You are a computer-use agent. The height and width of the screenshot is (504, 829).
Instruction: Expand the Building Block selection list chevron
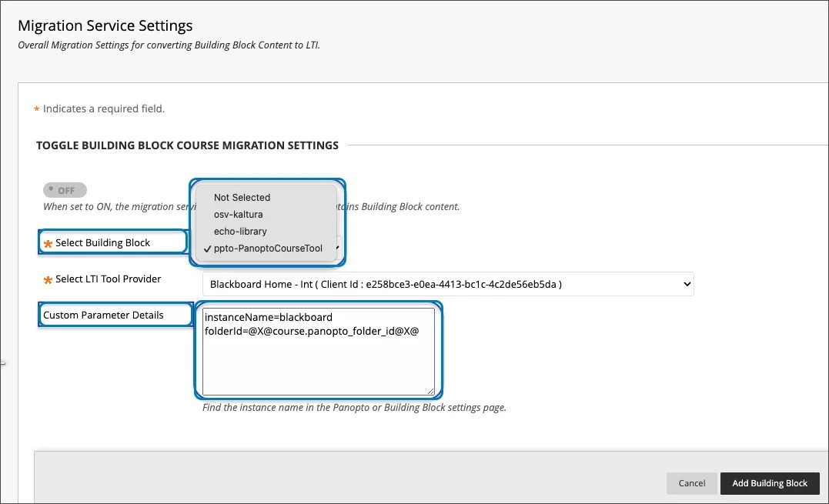(x=336, y=249)
